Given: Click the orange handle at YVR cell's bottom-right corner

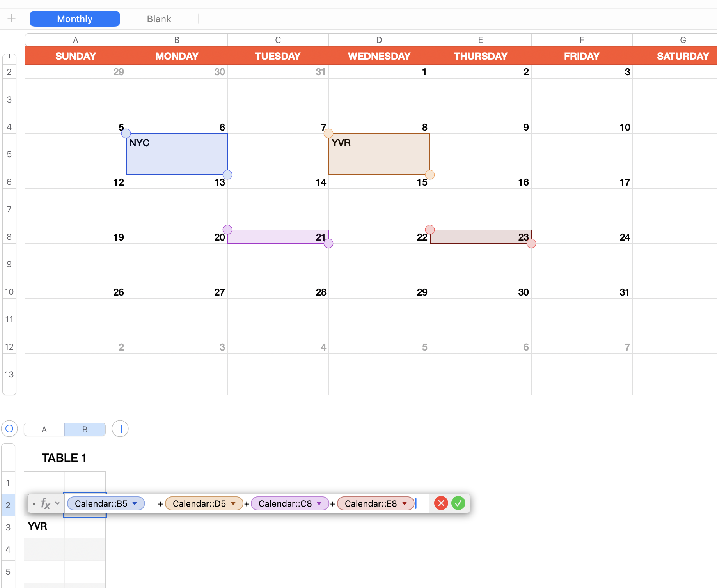Looking at the screenshot, I should [430, 175].
